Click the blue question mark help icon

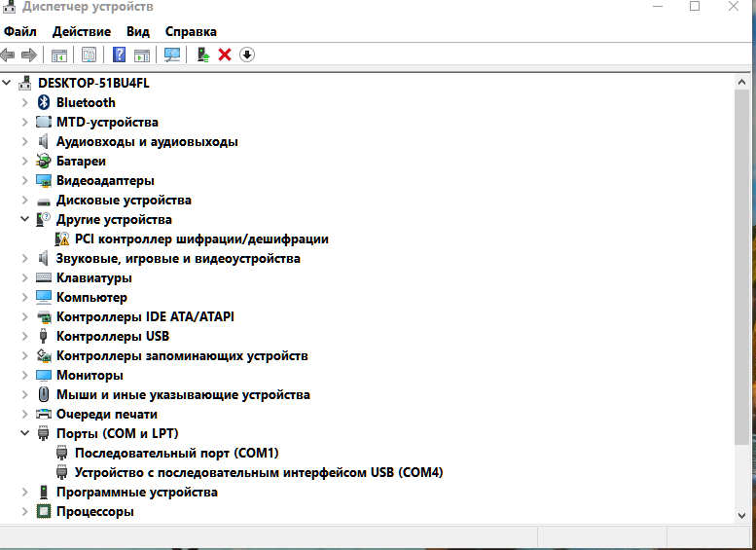tap(119, 55)
